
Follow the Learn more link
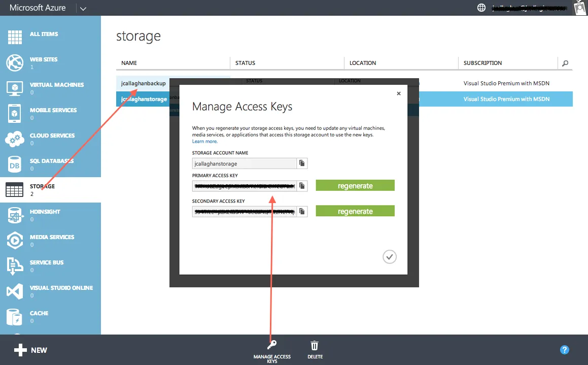click(x=205, y=142)
